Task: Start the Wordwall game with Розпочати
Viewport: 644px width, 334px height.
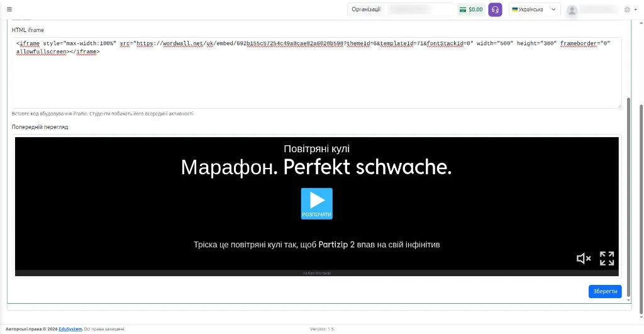Action: click(x=317, y=204)
